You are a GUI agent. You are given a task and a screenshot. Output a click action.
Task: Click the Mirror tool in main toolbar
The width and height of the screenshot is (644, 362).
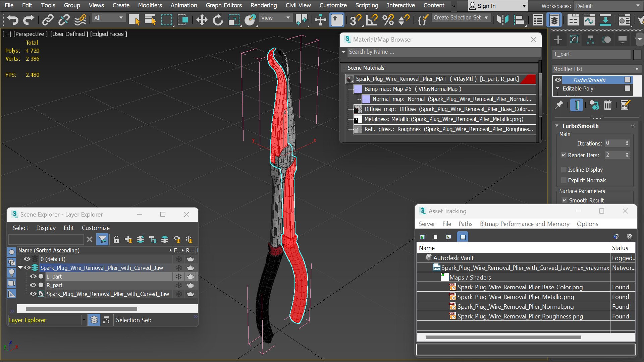503,20
